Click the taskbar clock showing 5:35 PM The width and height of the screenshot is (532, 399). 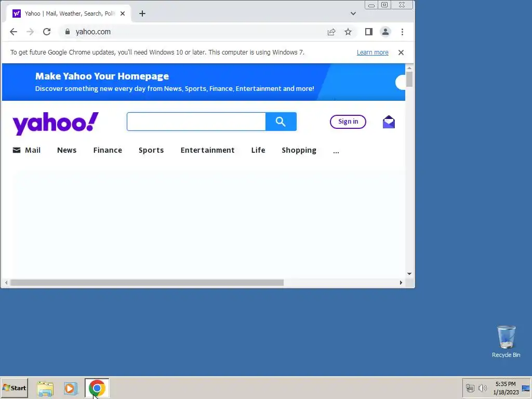pos(506,388)
